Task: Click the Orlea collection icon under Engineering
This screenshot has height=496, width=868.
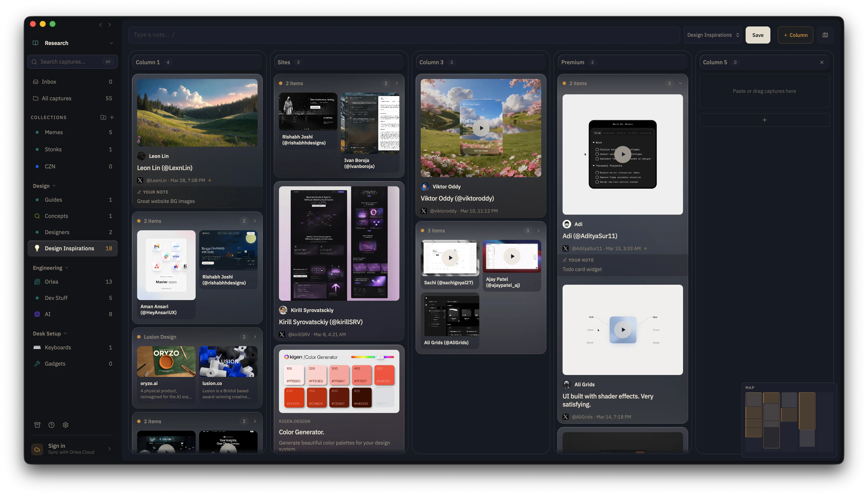Action: [x=37, y=282]
